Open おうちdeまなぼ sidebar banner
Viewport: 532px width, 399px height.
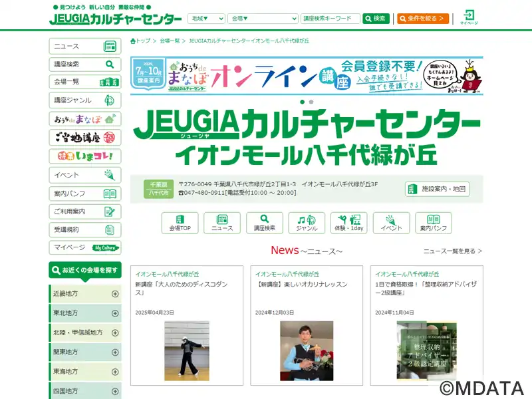85,119
